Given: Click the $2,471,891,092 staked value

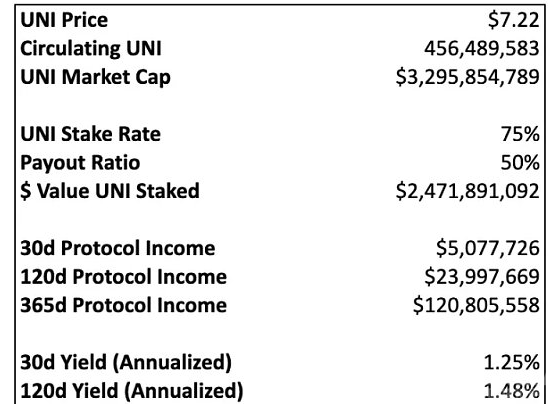Looking at the screenshot, I should point(467,191).
